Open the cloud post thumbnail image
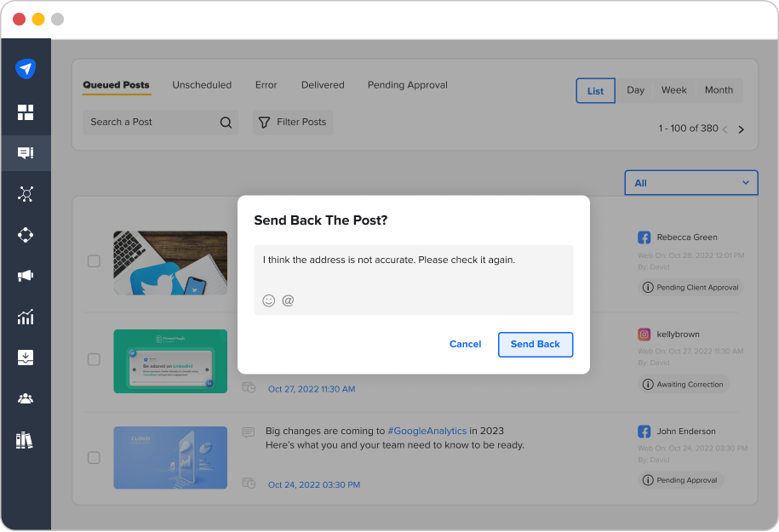 coord(170,458)
